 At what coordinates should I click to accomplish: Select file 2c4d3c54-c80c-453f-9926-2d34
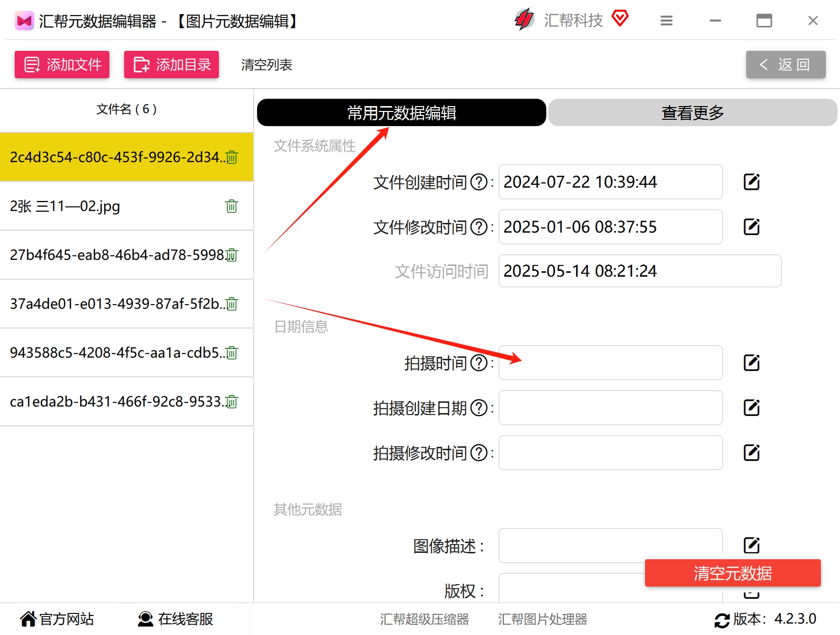[127, 157]
